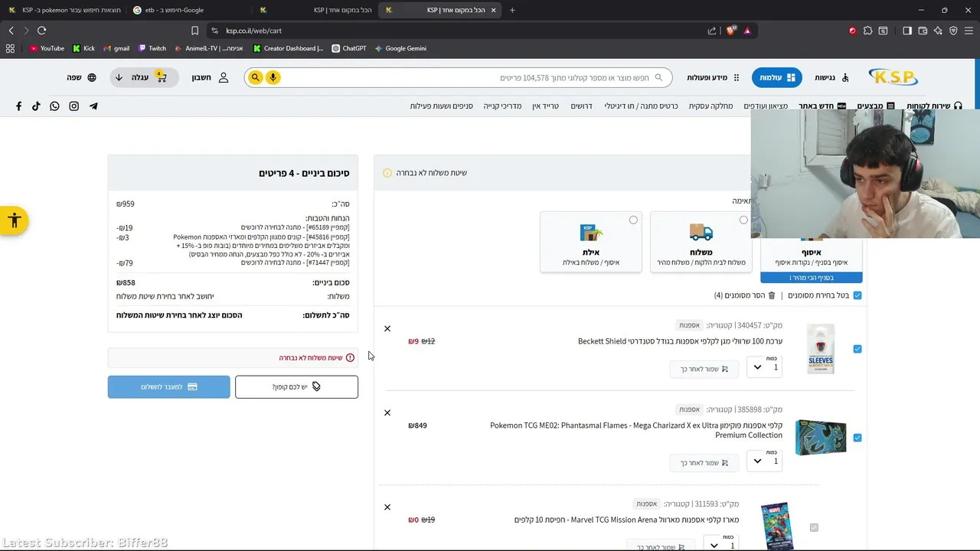The width and height of the screenshot is (980, 551).
Task: Remove the Marvel Mission Arena item with X
Action: (387, 507)
